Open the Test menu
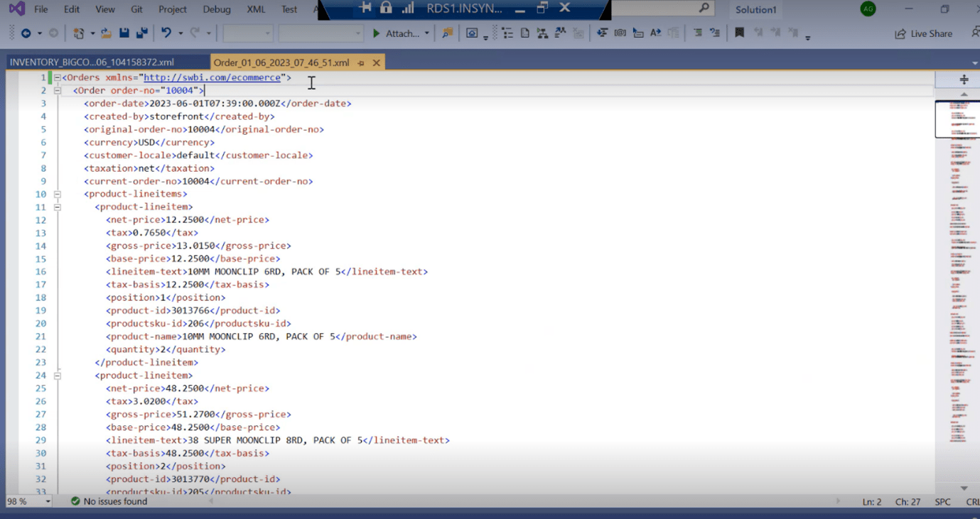The image size is (980, 519). tap(289, 9)
